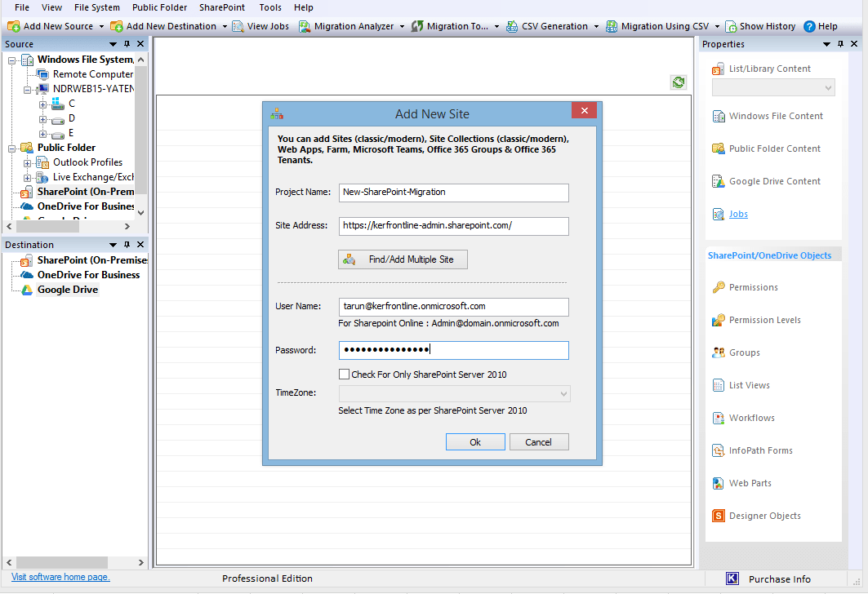The height and width of the screenshot is (594, 868).
Task: Click Ok in the Add New Site dialog
Action: [x=475, y=442]
